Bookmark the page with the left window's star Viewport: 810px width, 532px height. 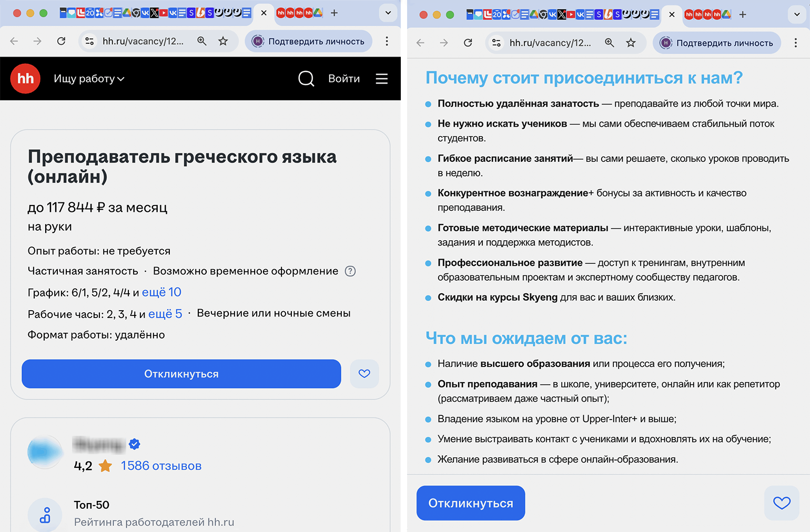tap(223, 41)
